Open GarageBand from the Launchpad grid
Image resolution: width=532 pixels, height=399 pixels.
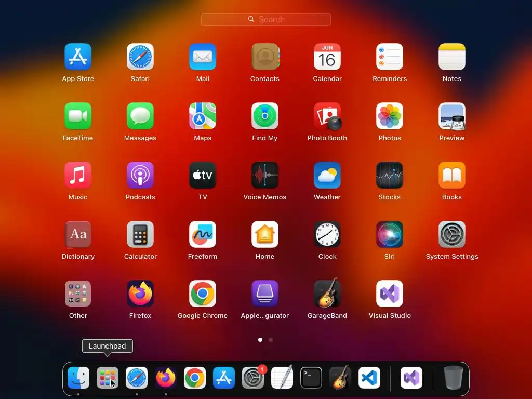(327, 293)
